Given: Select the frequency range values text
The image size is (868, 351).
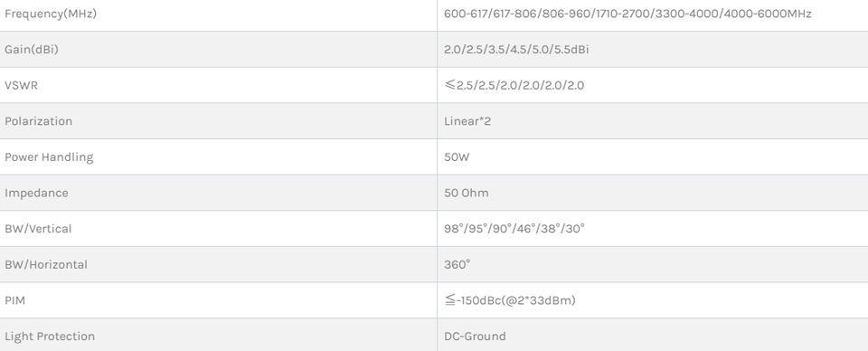Looking at the screenshot, I should (627, 14).
